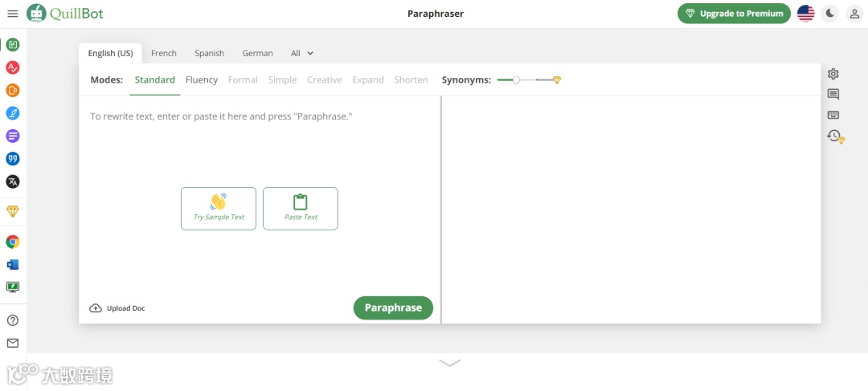Screen dimensions: 868x391
Task: Open the purple Summarizer icon
Action: 13,136
